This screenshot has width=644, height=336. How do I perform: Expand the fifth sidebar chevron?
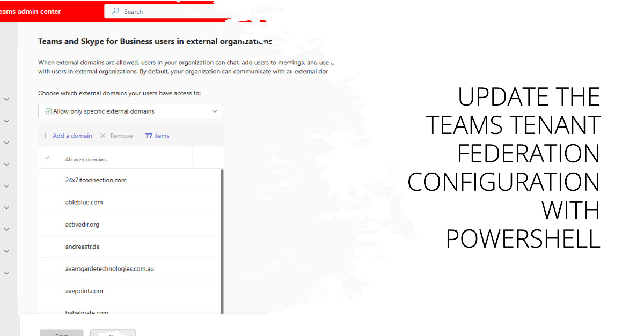[x=6, y=186]
